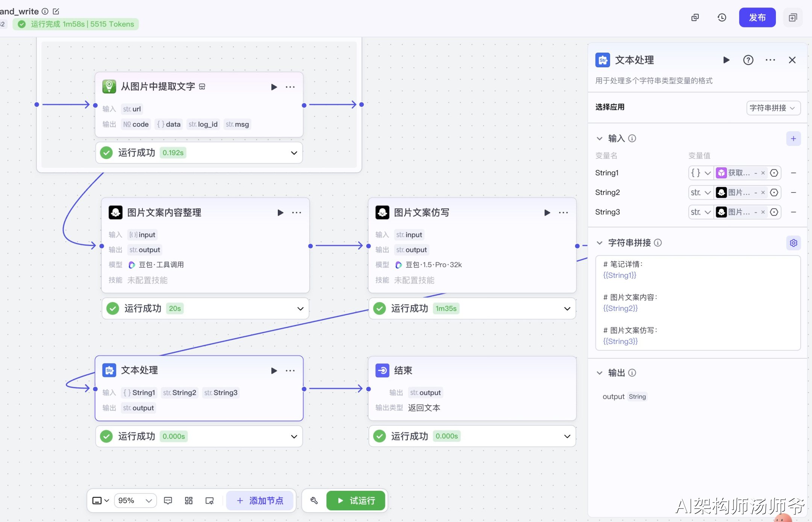Open the help icon in 文本处理 panel
This screenshot has width=812, height=522.
coord(748,60)
